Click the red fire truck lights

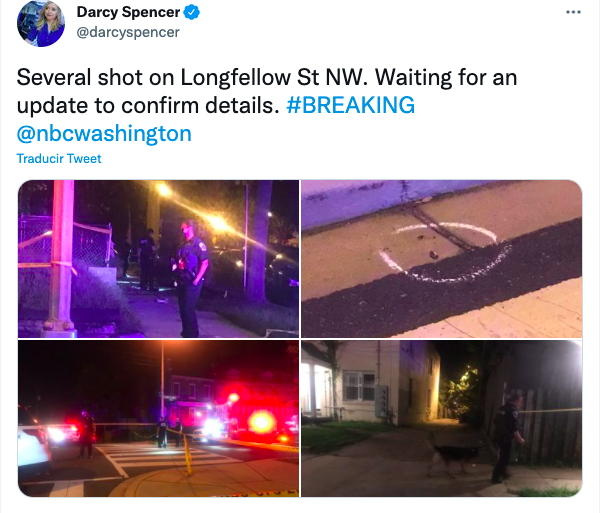click(x=262, y=422)
